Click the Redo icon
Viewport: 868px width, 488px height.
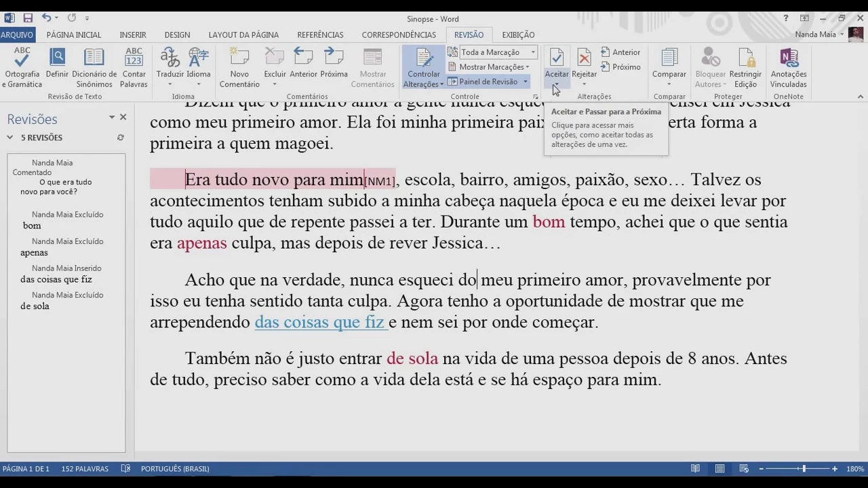tap(72, 18)
